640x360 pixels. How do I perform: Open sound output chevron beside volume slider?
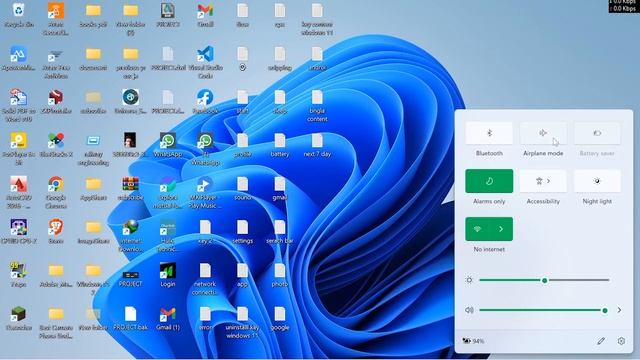tap(619, 310)
